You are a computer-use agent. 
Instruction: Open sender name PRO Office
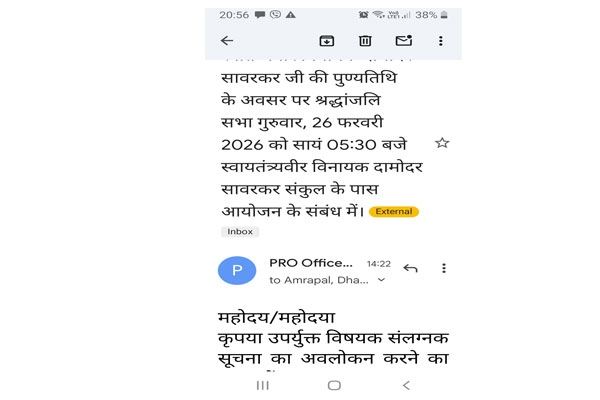[x=311, y=263]
